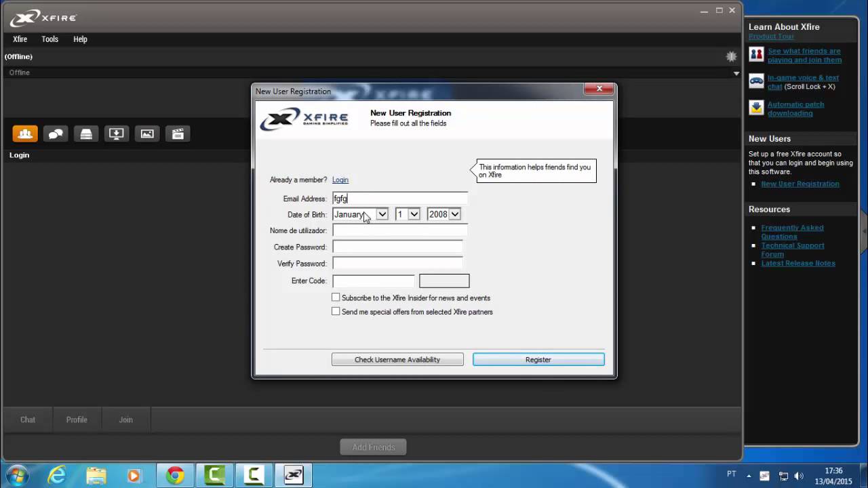Click the gamepad icon beside In-game voice chat
This screenshot has width=868, height=488.
tap(756, 81)
